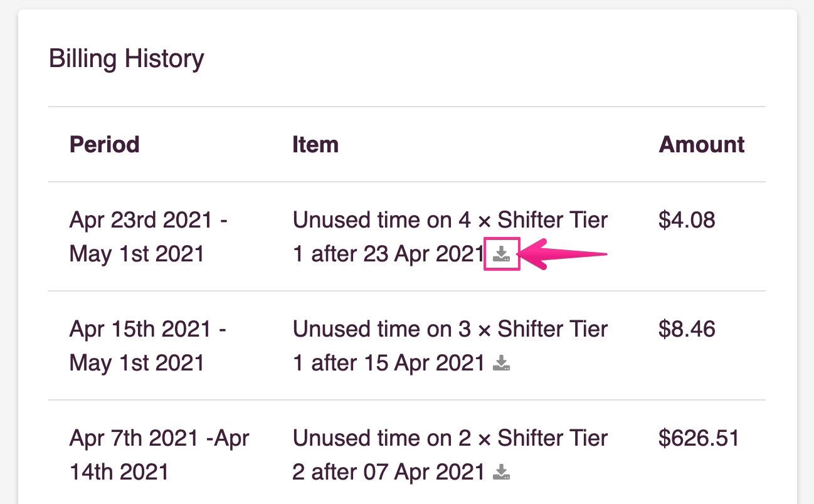Click the '1 after 15 Apr 2021' text
This screenshot has height=504, width=814.
pyautogui.click(x=389, y=363)
